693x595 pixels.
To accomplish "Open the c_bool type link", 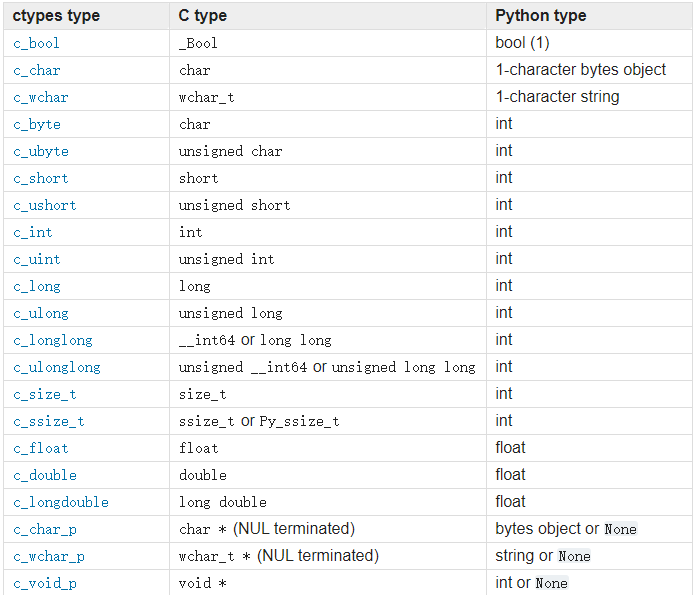I will click(x=36, y=44).
